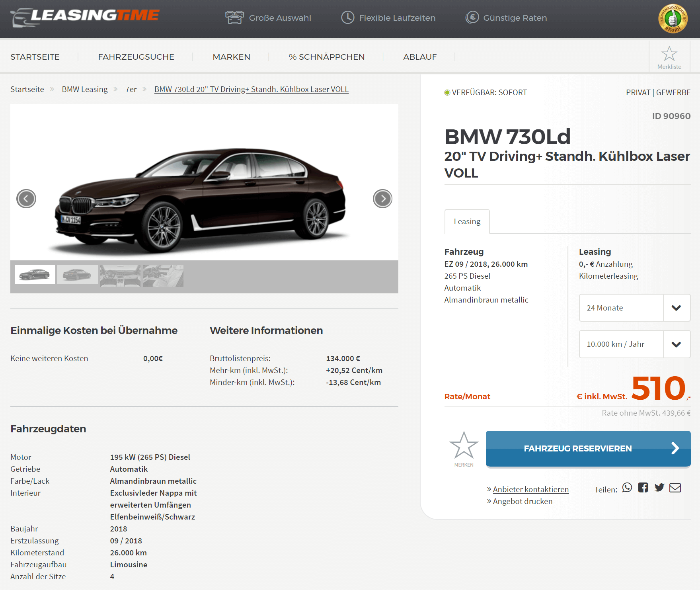
Task: Open ABLAUF menu item
Action: point(420,57)
